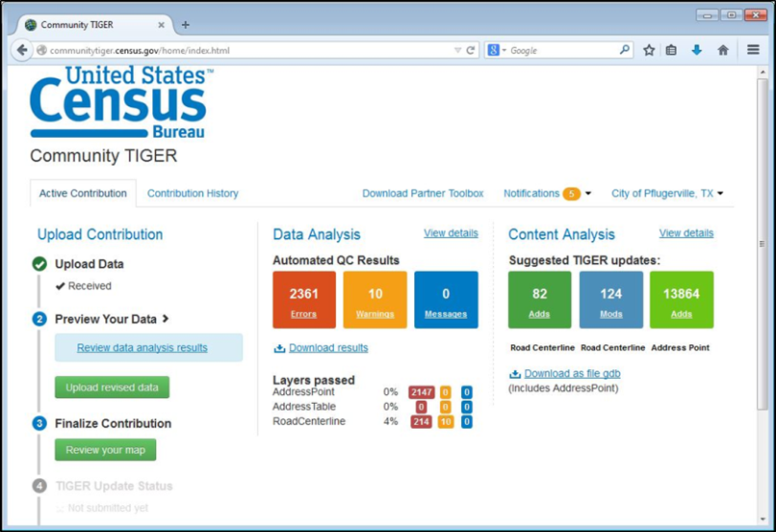
Task: Click Download results link
Action: tap(328, 348)
